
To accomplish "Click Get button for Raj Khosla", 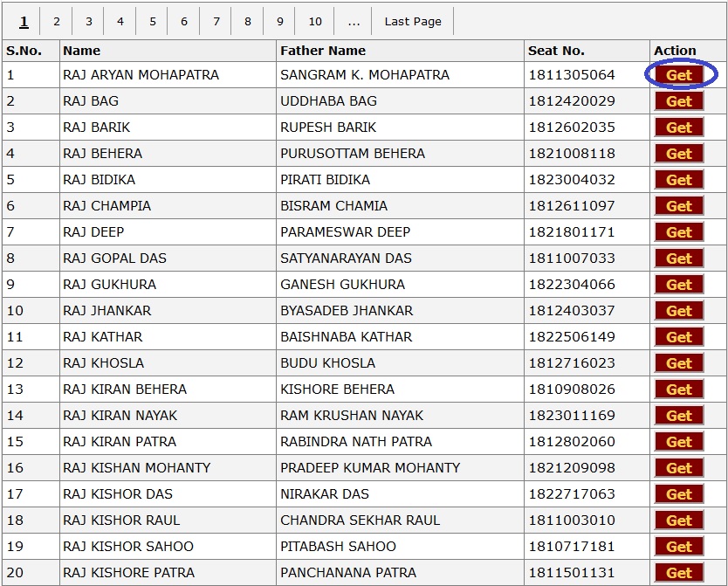I will pos(679,362).
